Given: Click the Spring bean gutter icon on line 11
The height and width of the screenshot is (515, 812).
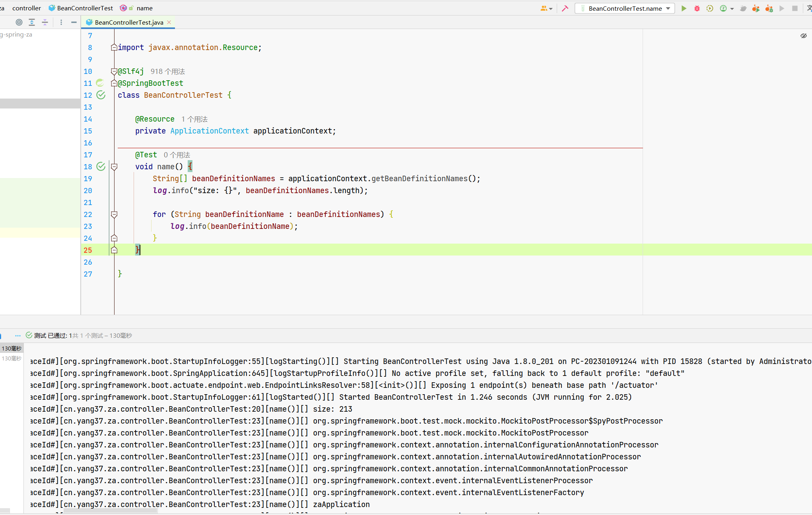Looking at the screenshot, I should (100, 83).
